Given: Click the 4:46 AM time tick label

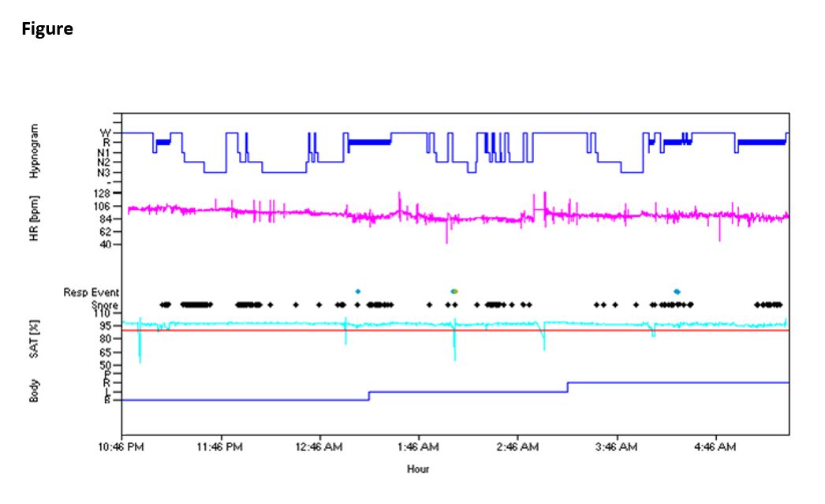Looking at the screenshot, I should click(x=716, y=447).
